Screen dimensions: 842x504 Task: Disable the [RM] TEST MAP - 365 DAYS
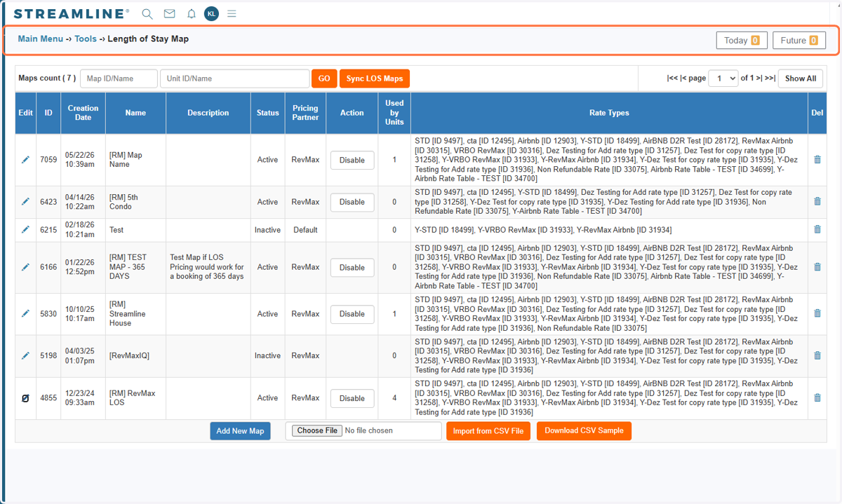(352, 267)
